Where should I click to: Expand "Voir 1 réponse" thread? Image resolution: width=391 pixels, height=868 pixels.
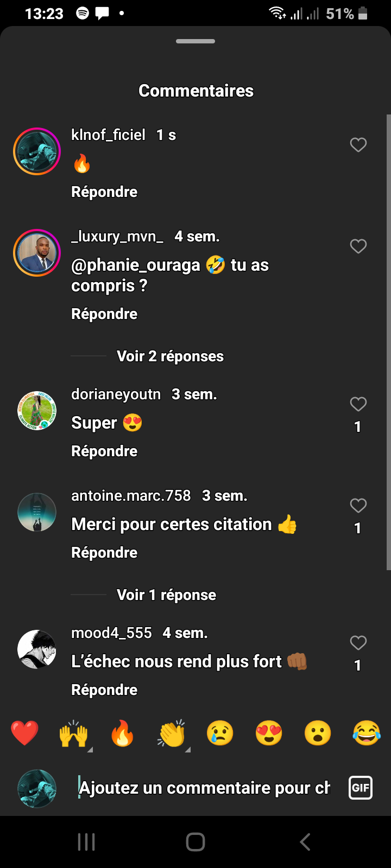click(x=166, y=595)
